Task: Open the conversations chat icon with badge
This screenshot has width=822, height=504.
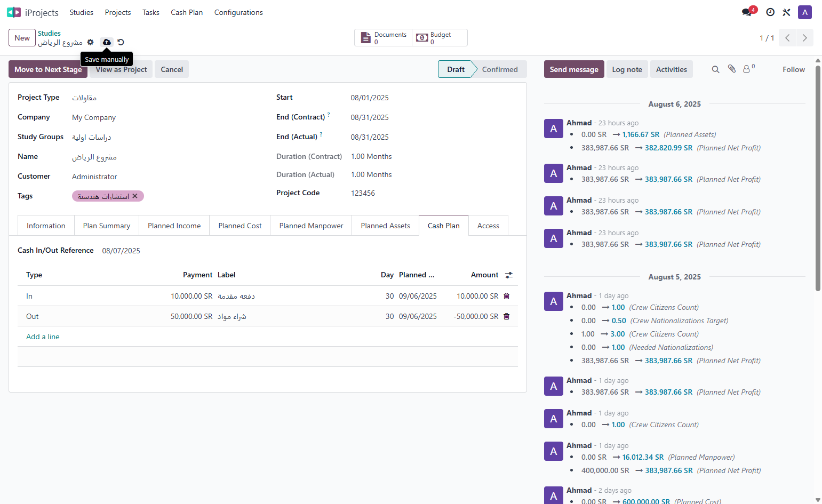Action: (x=748, y=12)
